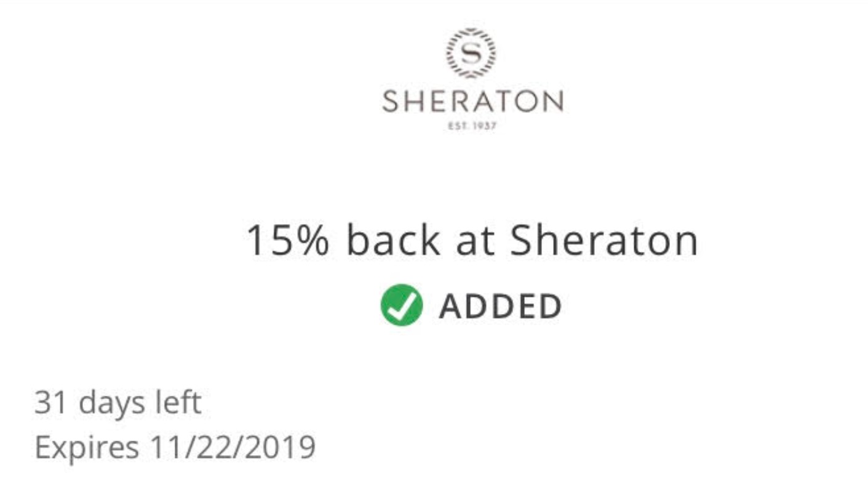Open the 15% back at Sheraton offer
The image size is (868, 492).
(472, 241)
